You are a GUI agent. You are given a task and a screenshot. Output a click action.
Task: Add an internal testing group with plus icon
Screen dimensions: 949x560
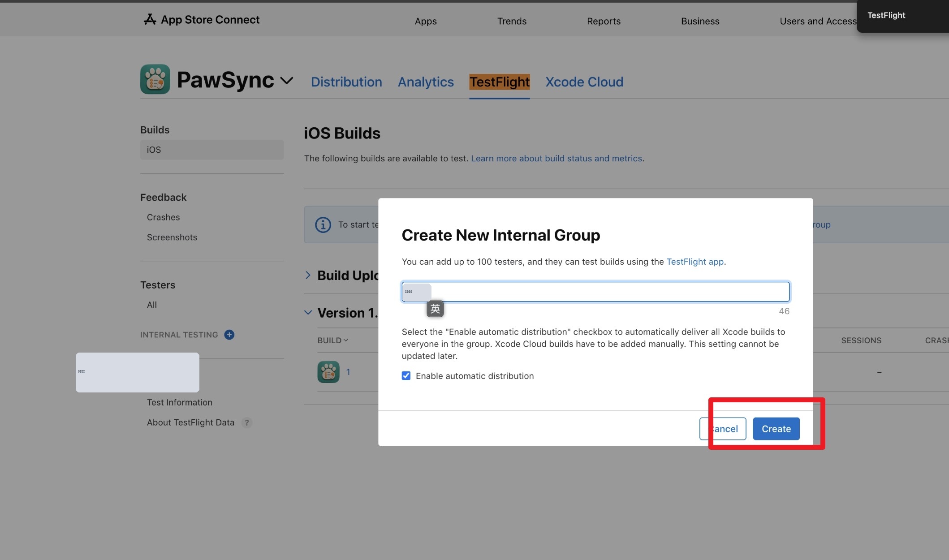coord(229,335)
